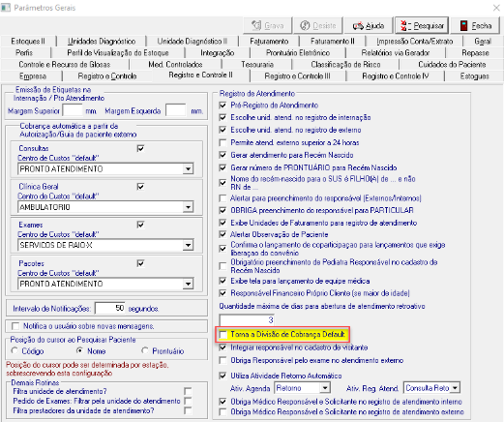Check Obriga Médico Responsável no atendimento externo
The width and height of the screenshot is (504, 422).
pos(222,411)
